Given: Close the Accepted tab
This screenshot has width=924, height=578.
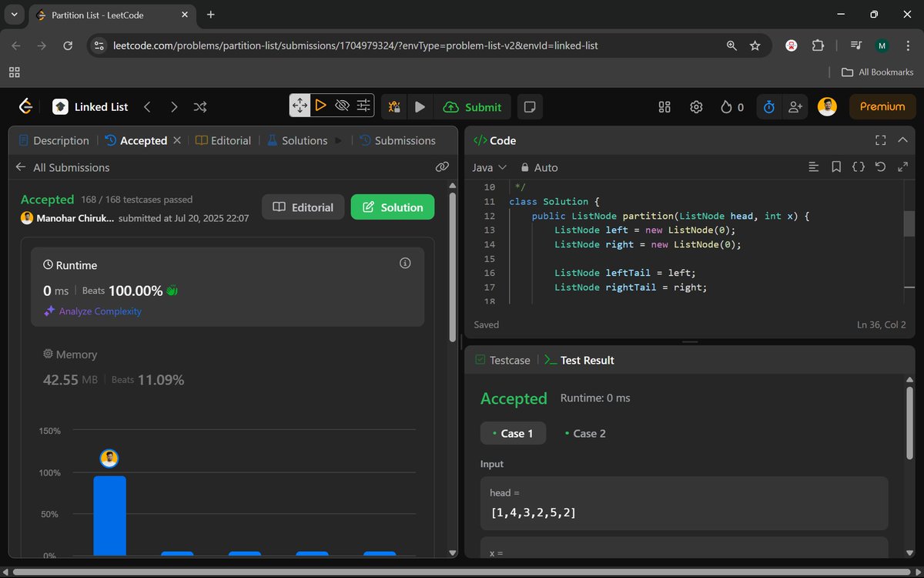Looking at the screenshot, I should [177, 140].
